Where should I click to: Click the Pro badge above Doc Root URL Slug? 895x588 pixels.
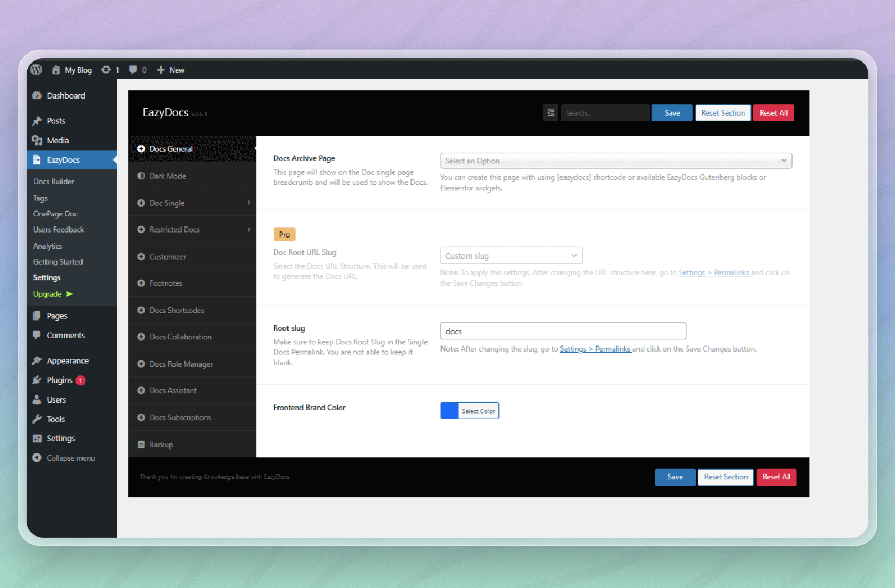tap(284, 234)
